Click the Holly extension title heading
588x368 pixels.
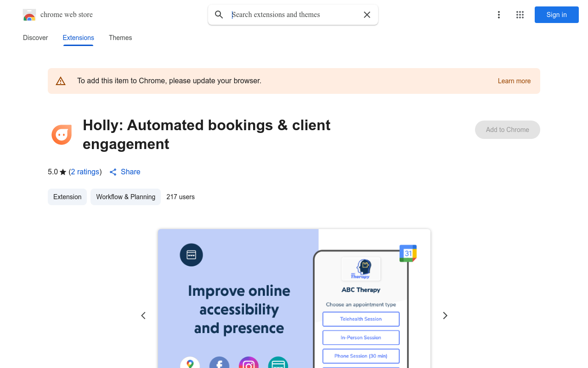point(207,134)
